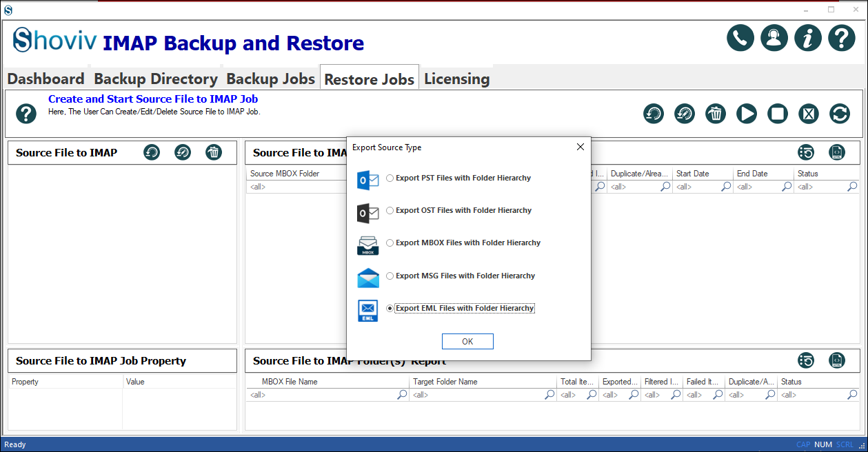Go to the Licensing tab
The height and width of the screenshot is (452, 868).
click(456, 79)
